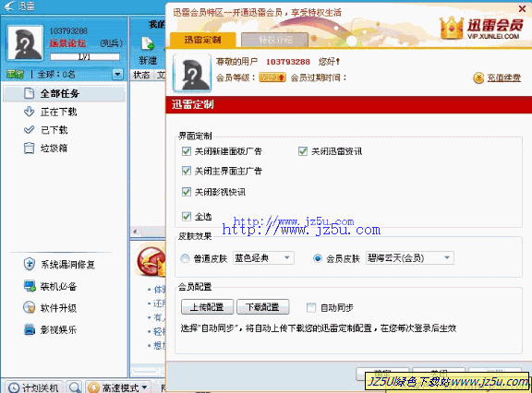Image resolution: width=532 pixels, height=393 pixels.
Task: Click the magnifier search icon in status bar
Action: pyautogui.click(x=75, y=387)
